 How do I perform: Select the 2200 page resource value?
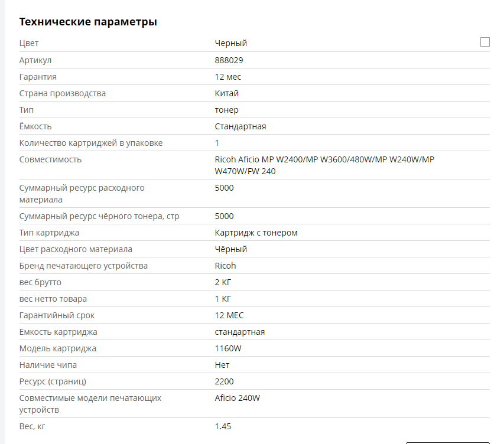pyautogui.click(x=224, y=381)
